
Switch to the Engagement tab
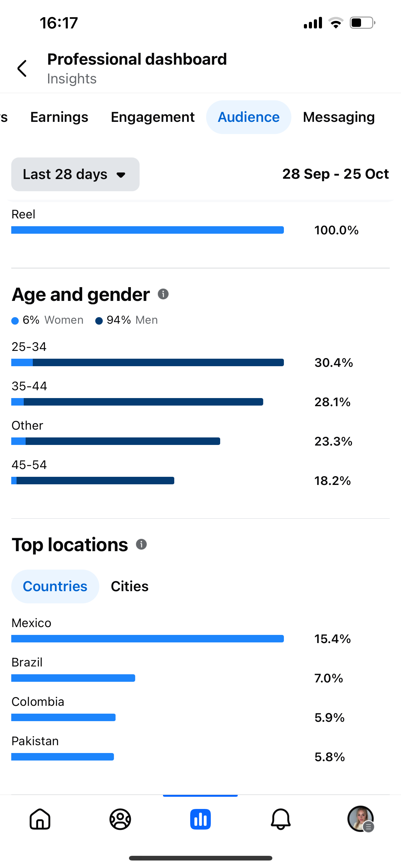pos(152,117)
